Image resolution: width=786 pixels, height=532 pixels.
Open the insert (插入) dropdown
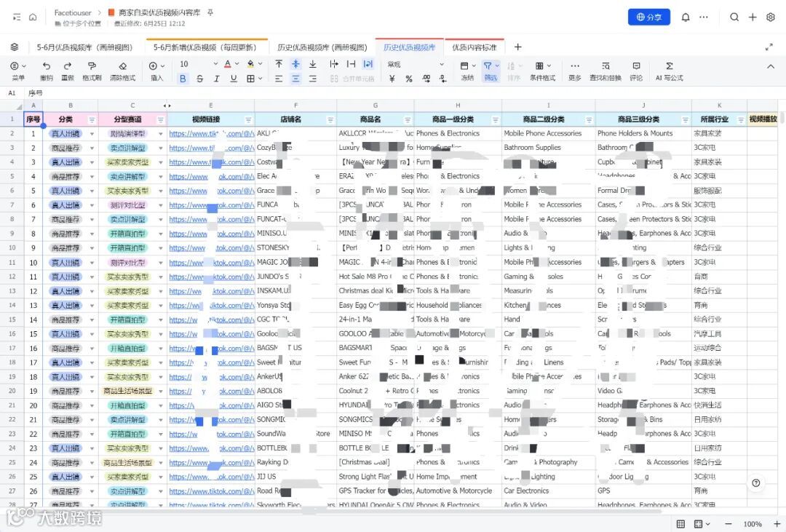click(x=156, y=71)
